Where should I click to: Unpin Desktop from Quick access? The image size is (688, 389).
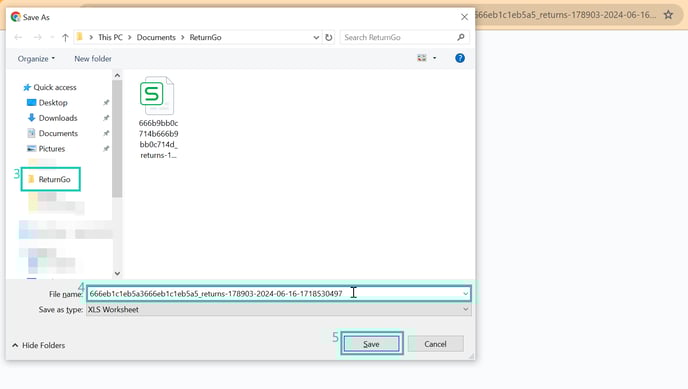tap(106, 103)
